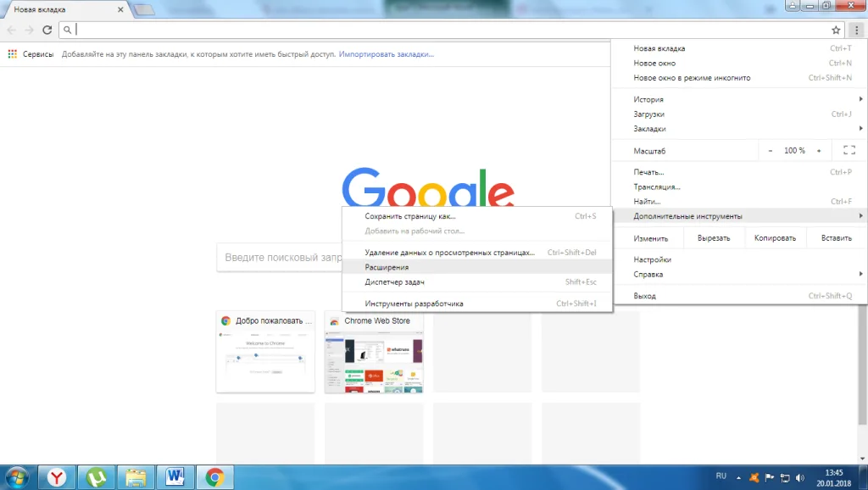Choose Удаление данных о просмотренных страницах...
The image size is (868, 490).
[477, 253]
